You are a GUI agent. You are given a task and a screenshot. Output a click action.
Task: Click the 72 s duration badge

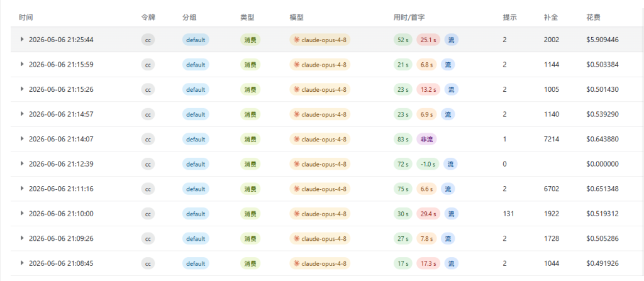(403, 164)
